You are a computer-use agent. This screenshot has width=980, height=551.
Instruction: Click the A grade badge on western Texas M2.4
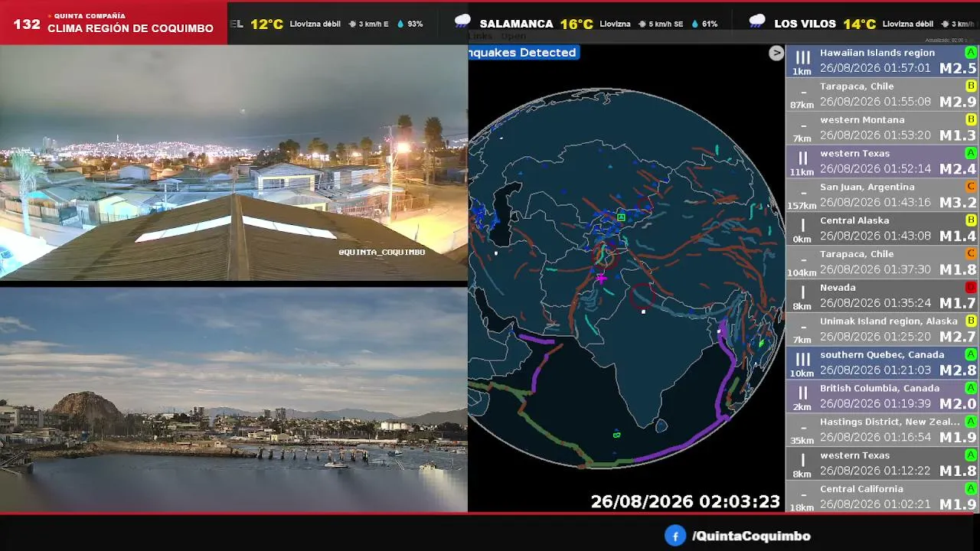click(x=971, y=154)
